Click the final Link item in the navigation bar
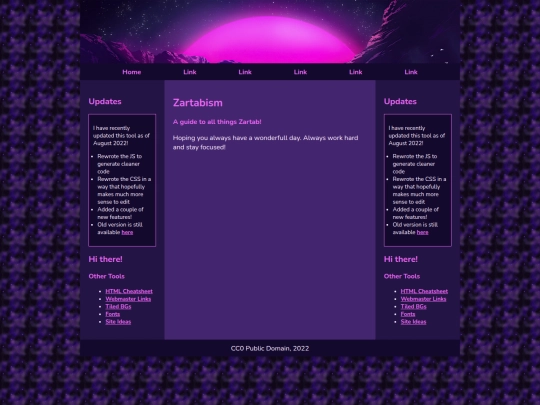 click(411, 72)
